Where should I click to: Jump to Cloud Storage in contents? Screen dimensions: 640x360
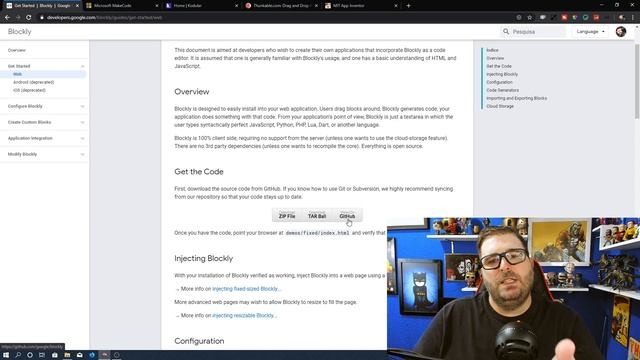coord(500,106)
